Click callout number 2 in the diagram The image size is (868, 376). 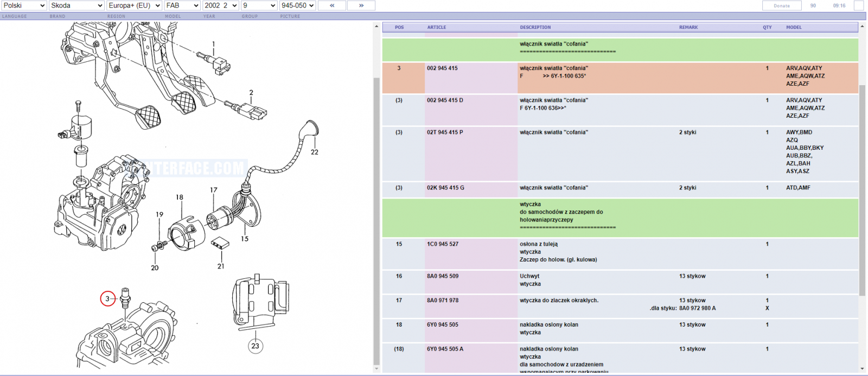(x=251, y=93)
